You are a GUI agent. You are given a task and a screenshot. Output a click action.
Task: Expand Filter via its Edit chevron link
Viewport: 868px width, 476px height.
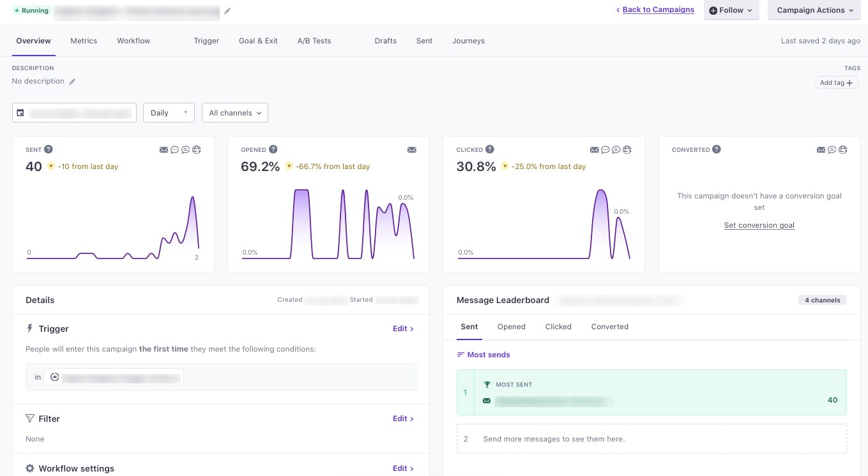(x=403, y=419)
